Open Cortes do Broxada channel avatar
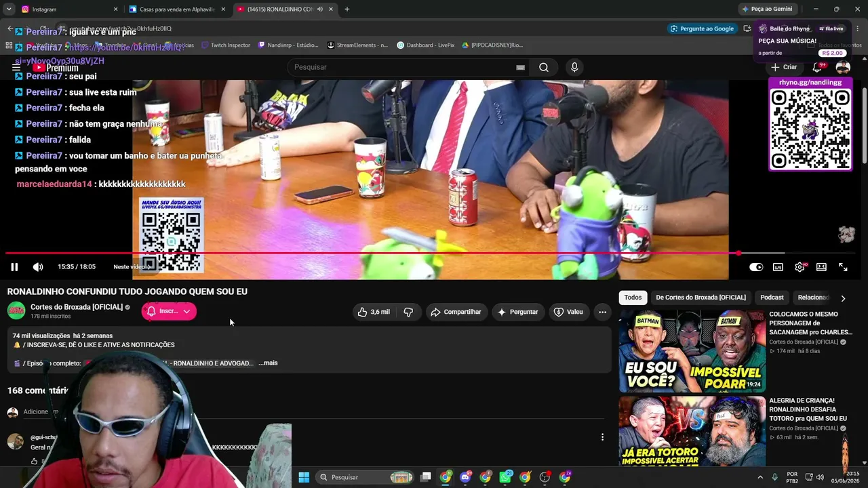This screenshot has width=868, height=488. click(x=16, y=311)
